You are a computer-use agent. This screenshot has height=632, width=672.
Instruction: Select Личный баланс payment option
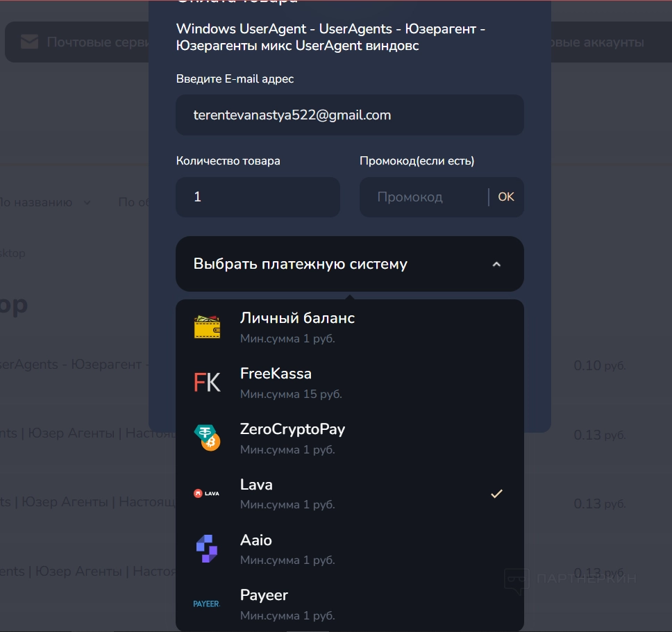[350, 328]
